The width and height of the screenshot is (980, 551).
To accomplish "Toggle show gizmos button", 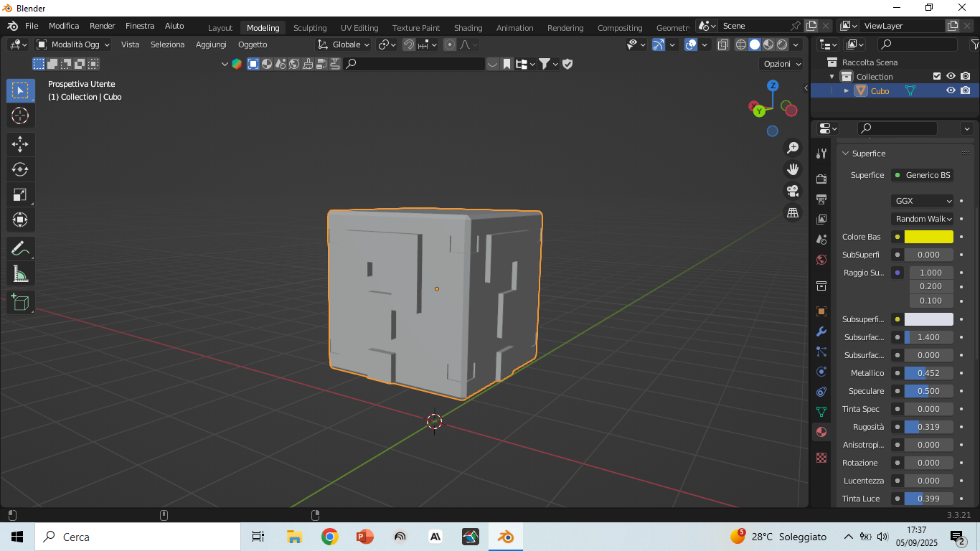I will (x=659, y=44).
